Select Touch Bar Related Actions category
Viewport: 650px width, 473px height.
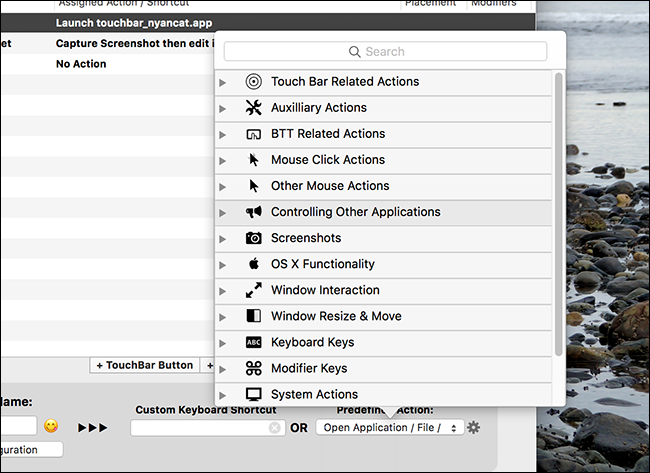383,82
